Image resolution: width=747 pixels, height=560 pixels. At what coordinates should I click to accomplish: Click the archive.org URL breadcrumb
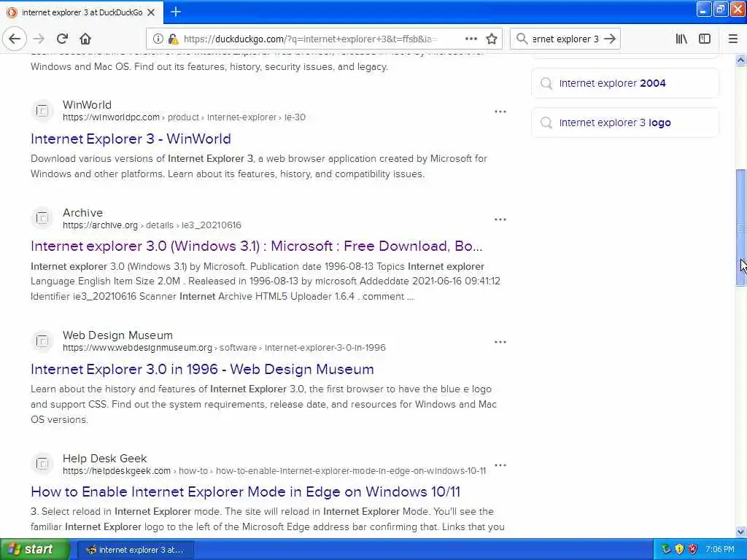point(152,225)
